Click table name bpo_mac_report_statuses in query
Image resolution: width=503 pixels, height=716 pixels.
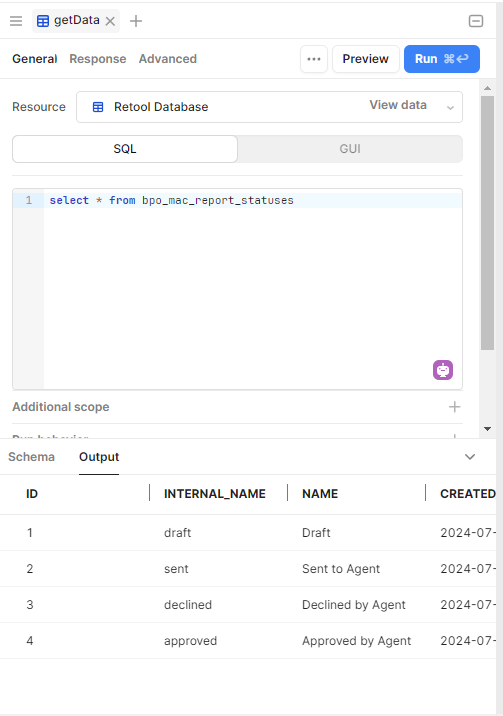218,200
